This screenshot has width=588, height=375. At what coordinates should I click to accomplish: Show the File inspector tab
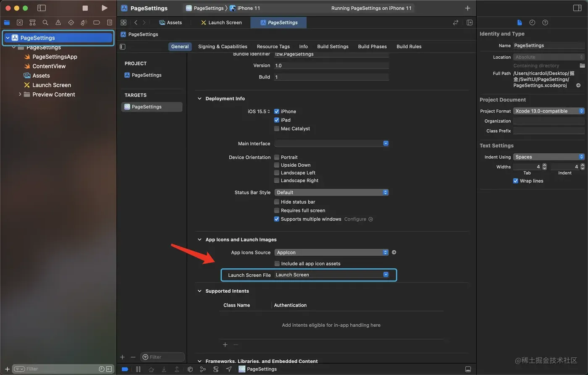tap(520, 23)
